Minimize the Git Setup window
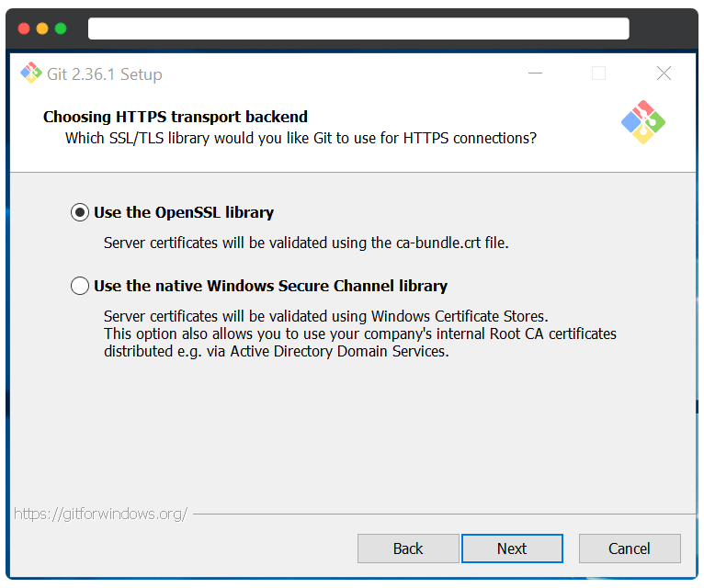Image resolution: width=704 pixels, height=588 pixels. click(535, 73)
